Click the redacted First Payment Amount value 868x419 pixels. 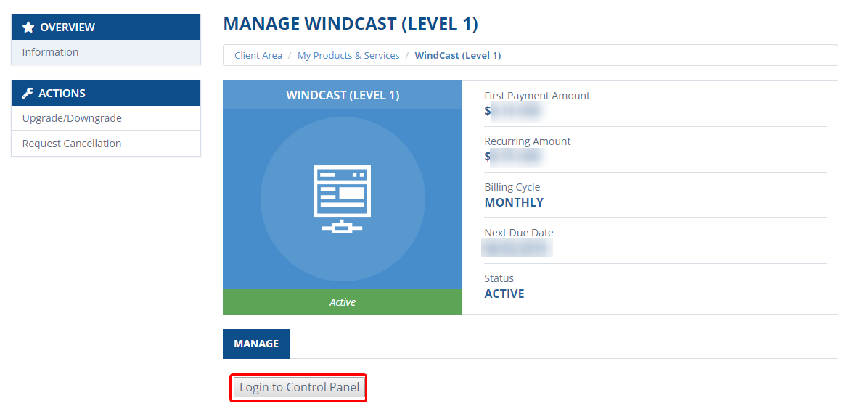coord(515,111)
